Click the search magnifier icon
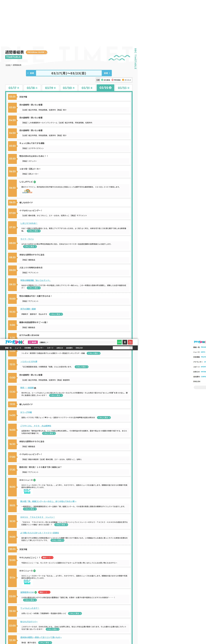206x644 pixels. tap(131, 348)
